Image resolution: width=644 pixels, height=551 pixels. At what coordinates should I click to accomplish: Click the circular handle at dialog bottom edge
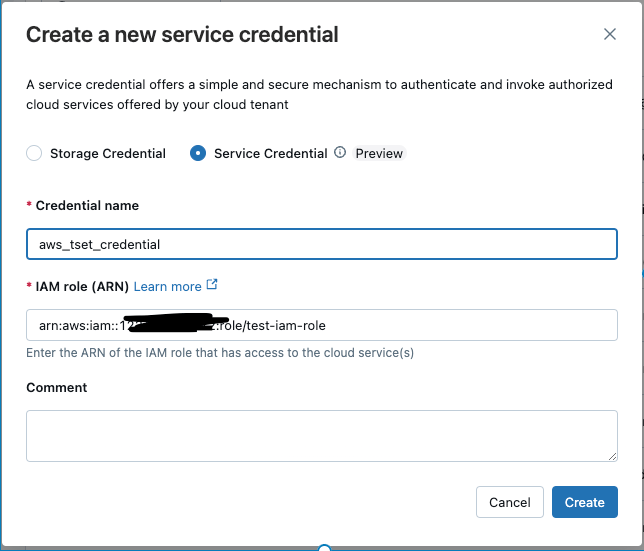324,547
